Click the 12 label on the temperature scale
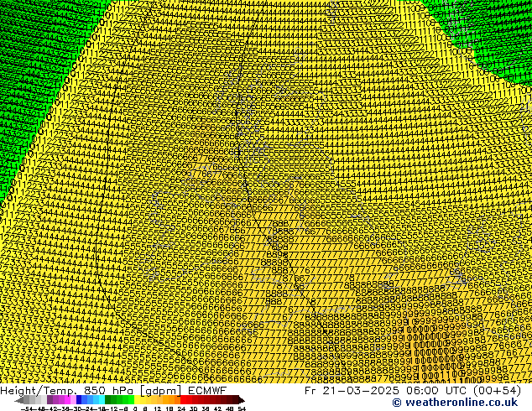This screenshot has width=532, height=411. coord(158,409)
